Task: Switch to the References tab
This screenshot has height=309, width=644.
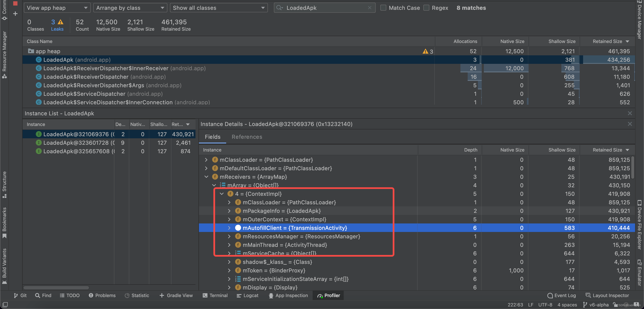Action: point(247,137)
